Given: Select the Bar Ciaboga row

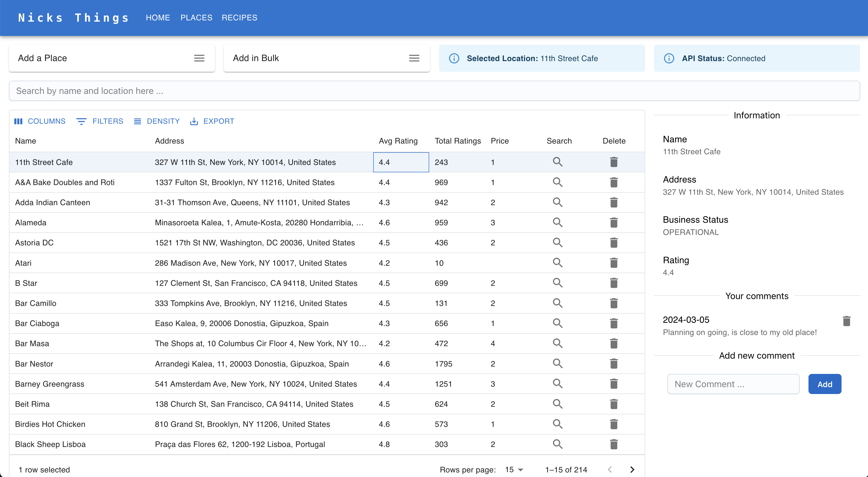Looking at the screenshot, I should [37, 323].
